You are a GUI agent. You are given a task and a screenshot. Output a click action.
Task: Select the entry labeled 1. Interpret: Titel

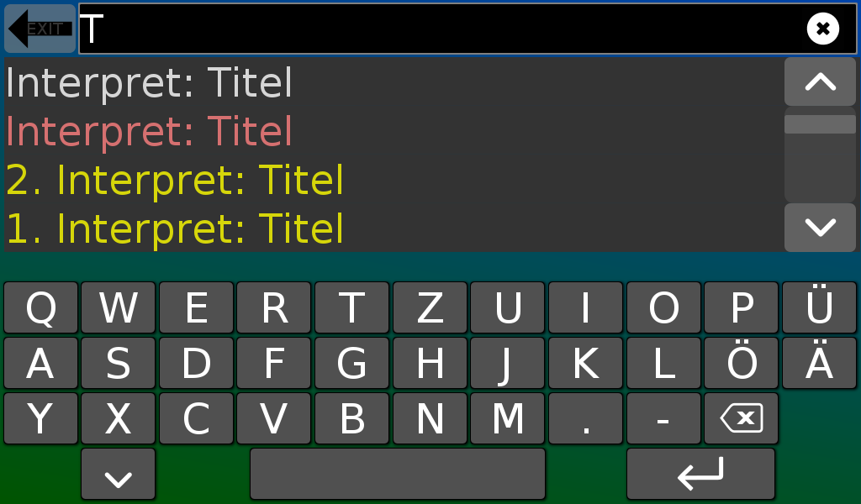(172, 228)
